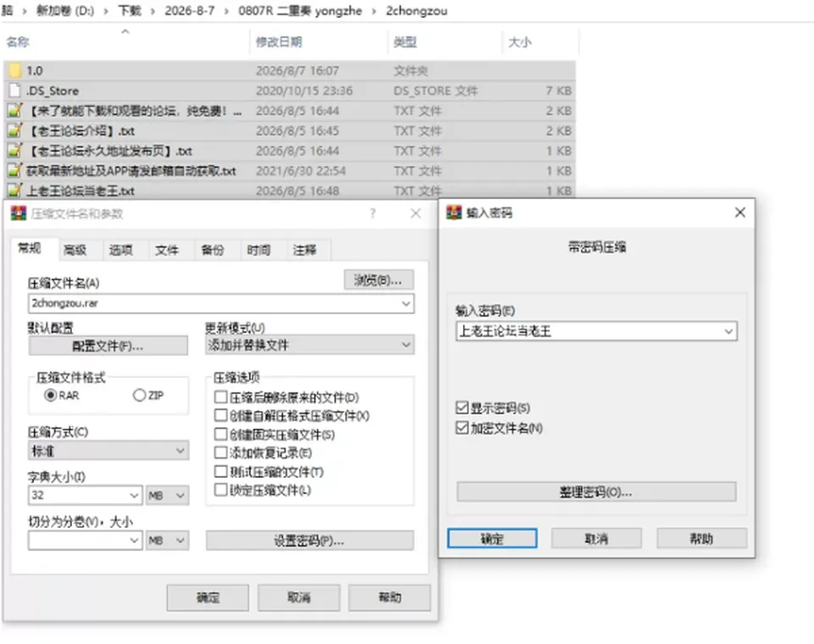The width and height of the screenshot is (814, 644).
Task: Confirm password with 确定 in 输入密码 dialog
Action: point(492,539)
